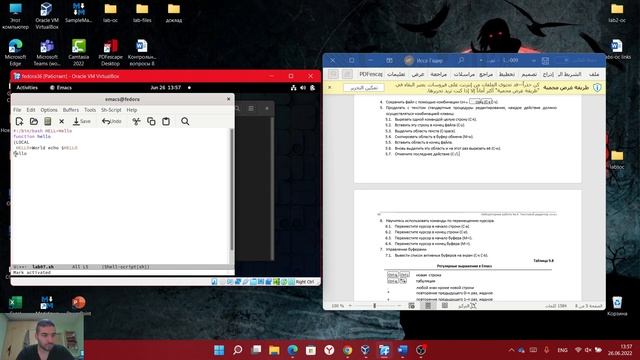Open Microsoft Edge from taskbar

coord(293,350)
